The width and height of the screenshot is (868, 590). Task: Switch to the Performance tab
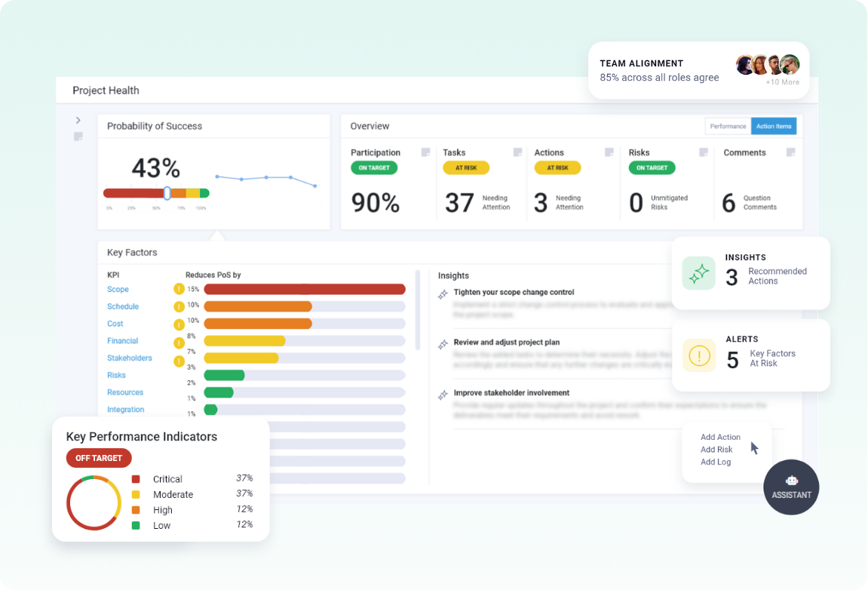728,126
